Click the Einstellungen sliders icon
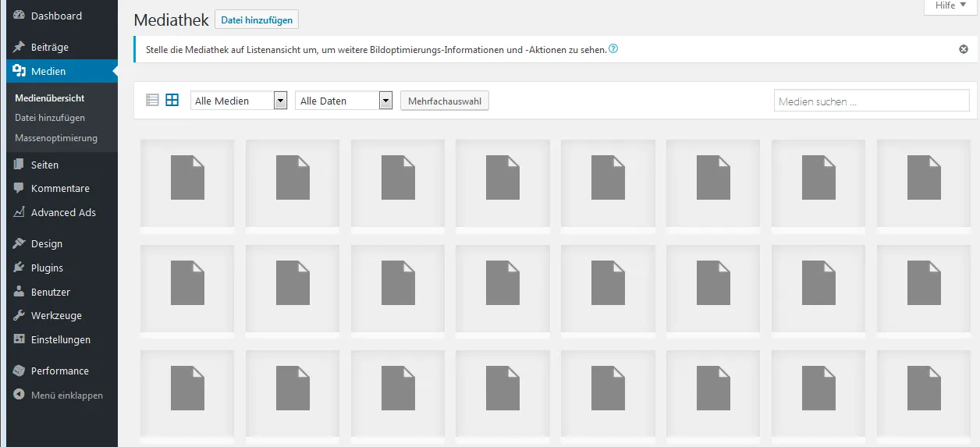The height and width of the screenshot is (447, 980). (x=20, y=339)
